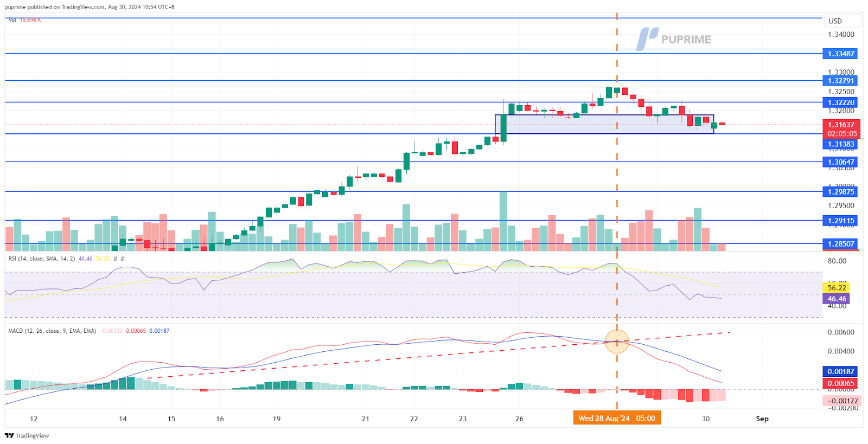Image resolution: width=868 pixels, height=444 pixels.
Task: Click the purple 46.46 RSI value tag
Action: [837, 299]
